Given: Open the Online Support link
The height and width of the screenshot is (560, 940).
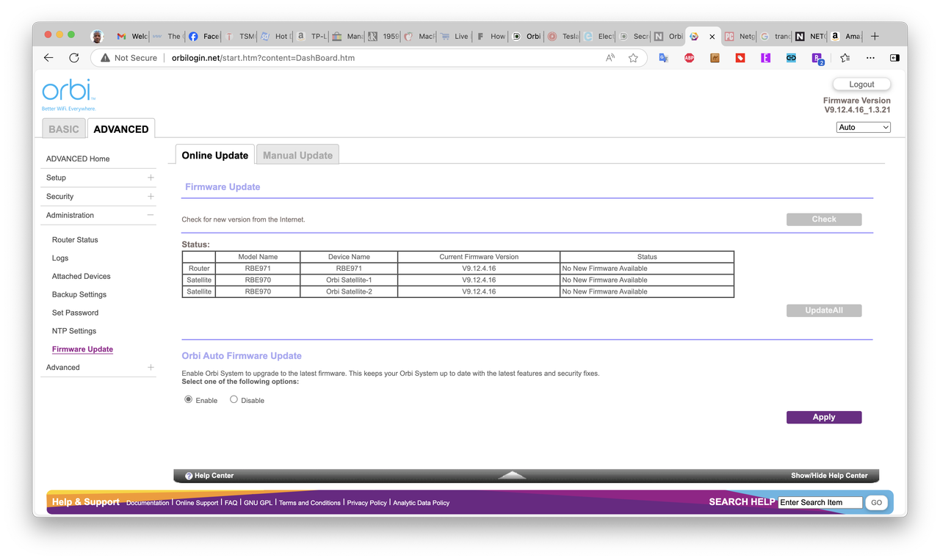Looking at the screenshot, I should (x=197, y=503).
